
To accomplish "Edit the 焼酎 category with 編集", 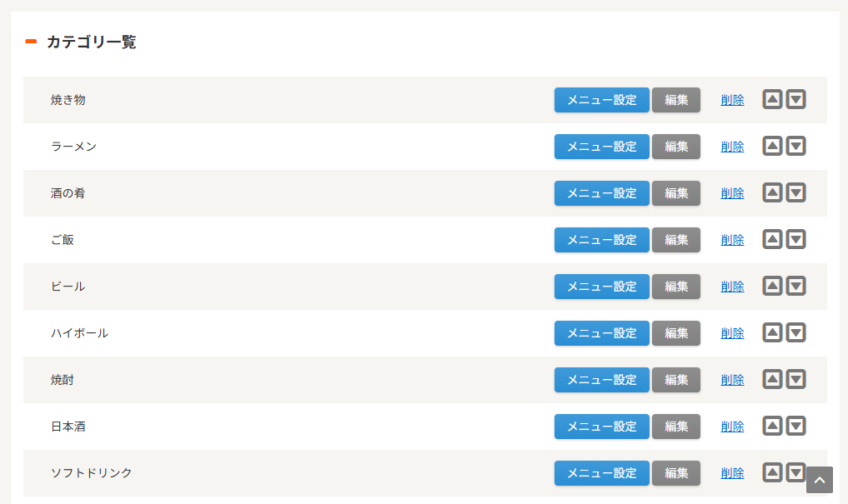I will (x=676, y=380).
